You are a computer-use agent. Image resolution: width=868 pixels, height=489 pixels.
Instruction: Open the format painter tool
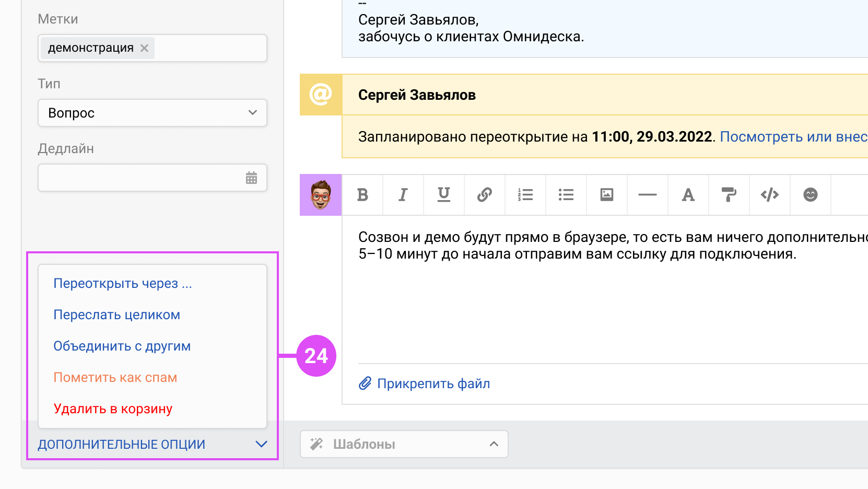coord(729,195)
